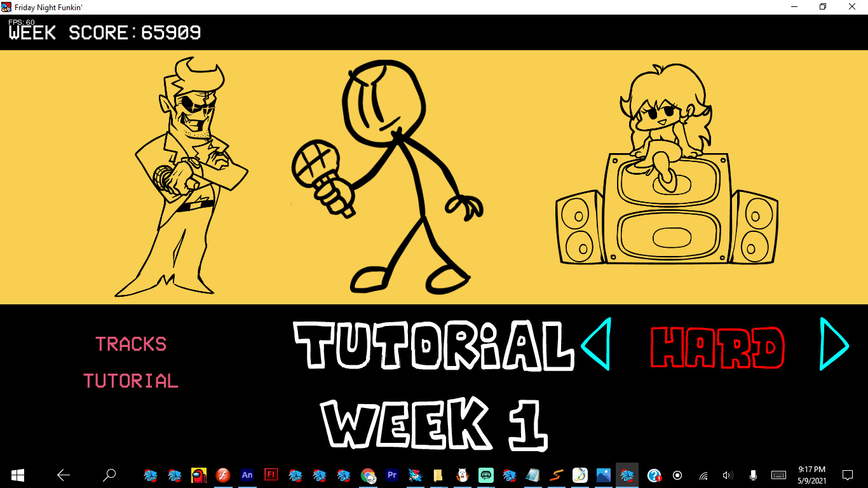Viewport: 868px width, 488px height.
Task: Open the blue help icon with red alert
Action: [654, 475]
